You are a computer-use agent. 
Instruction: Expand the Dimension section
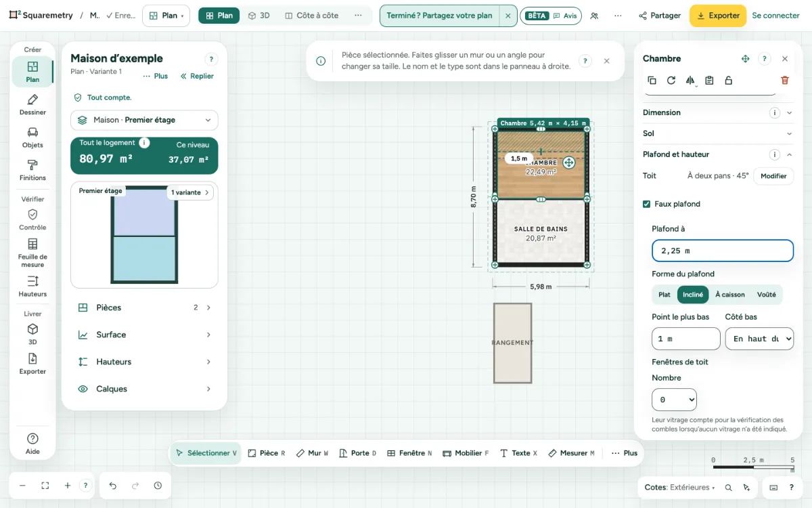click(x=717, y=112)
